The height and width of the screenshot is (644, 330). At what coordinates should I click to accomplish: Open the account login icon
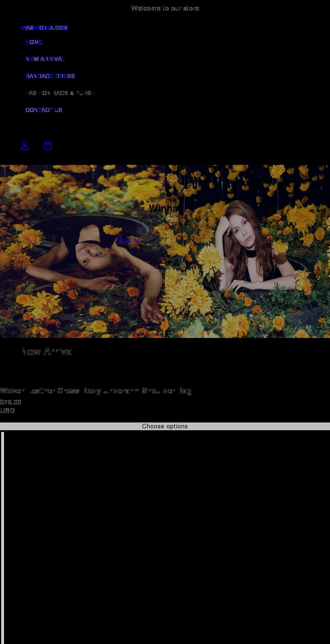(25, 146)
